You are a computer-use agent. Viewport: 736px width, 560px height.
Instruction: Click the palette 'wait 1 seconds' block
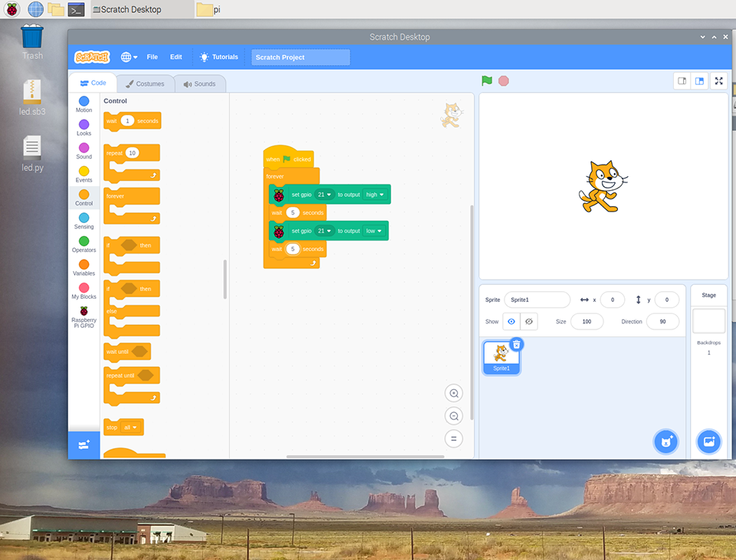point(133,121)
